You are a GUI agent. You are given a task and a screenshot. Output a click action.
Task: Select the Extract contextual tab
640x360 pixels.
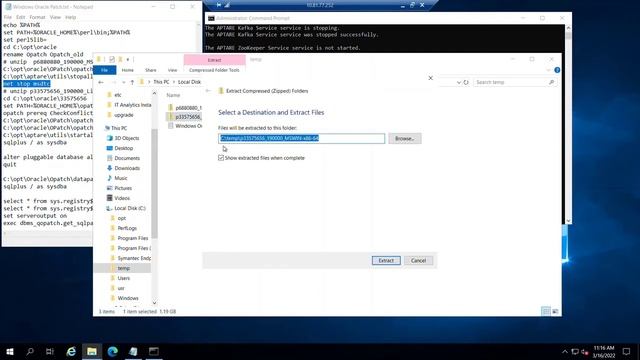click(214, 60)
